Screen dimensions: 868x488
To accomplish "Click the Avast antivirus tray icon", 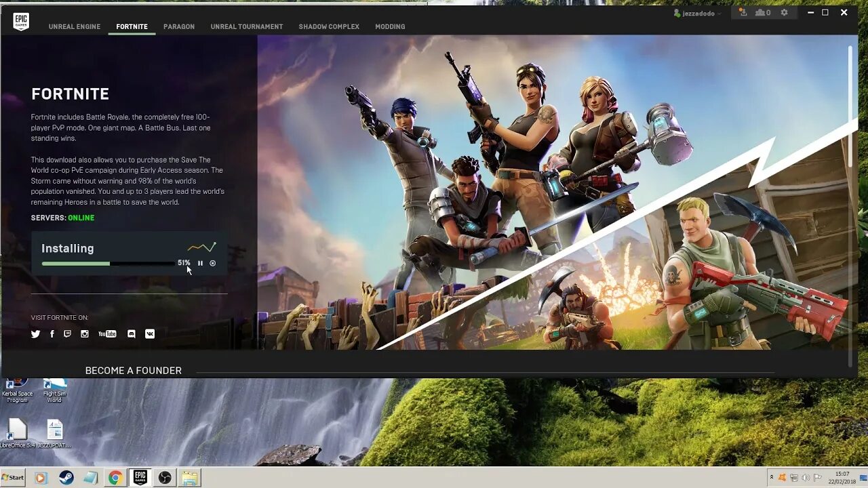I will [x=782, y=478].
